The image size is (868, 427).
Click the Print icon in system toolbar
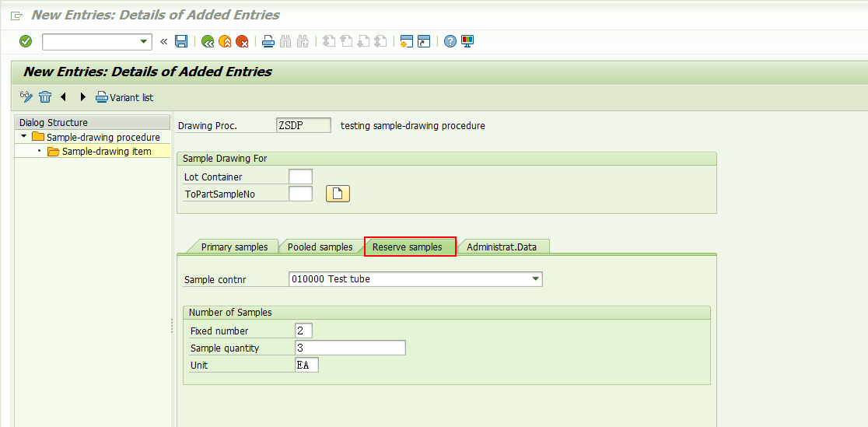pyautogui.click(x=268, y=41)
